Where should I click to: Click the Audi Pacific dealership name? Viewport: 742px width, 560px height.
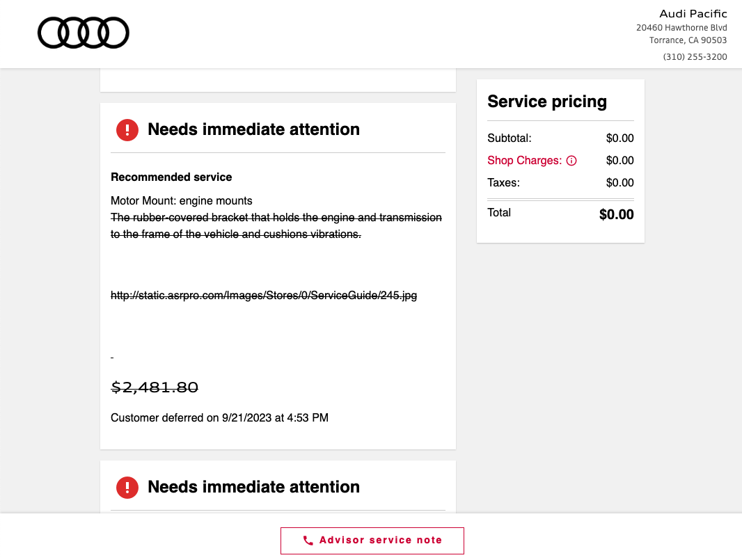pyautogui.click(x=693, y=13)
